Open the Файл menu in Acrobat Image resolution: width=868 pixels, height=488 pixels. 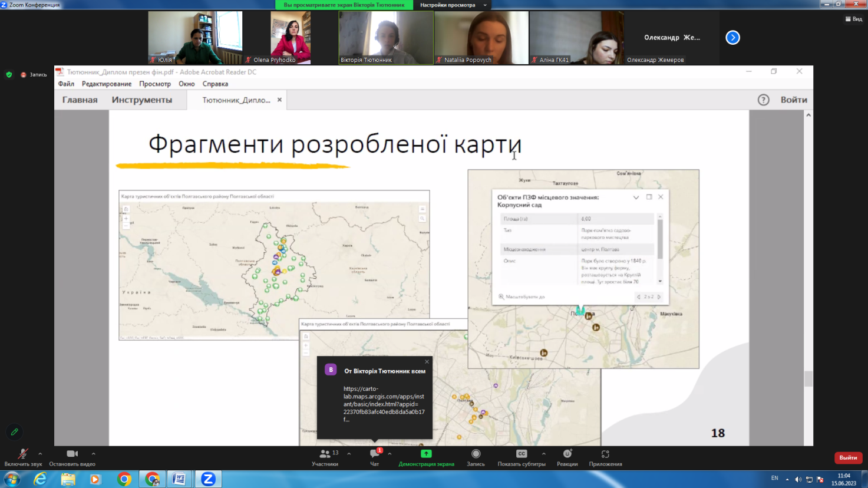(66, 84)
